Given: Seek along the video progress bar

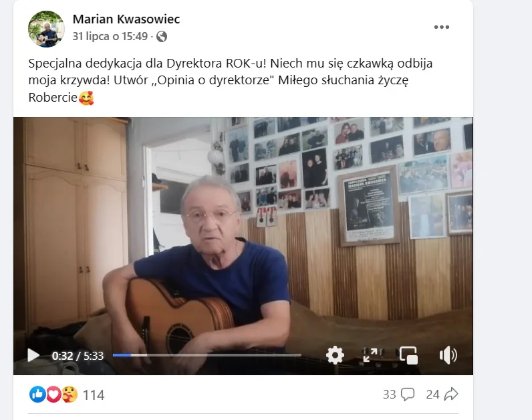Looking at the screenshot, I should (207, 355).
